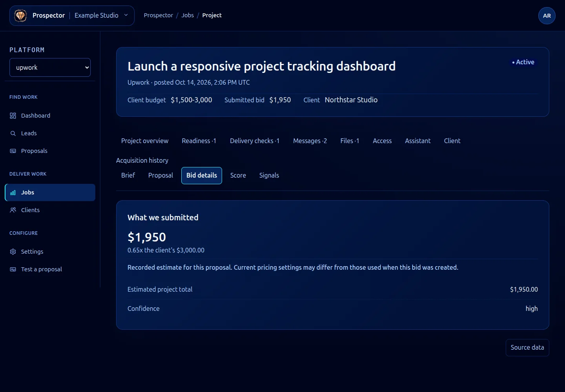Click the Clients people icon

(x=13, y=210)
